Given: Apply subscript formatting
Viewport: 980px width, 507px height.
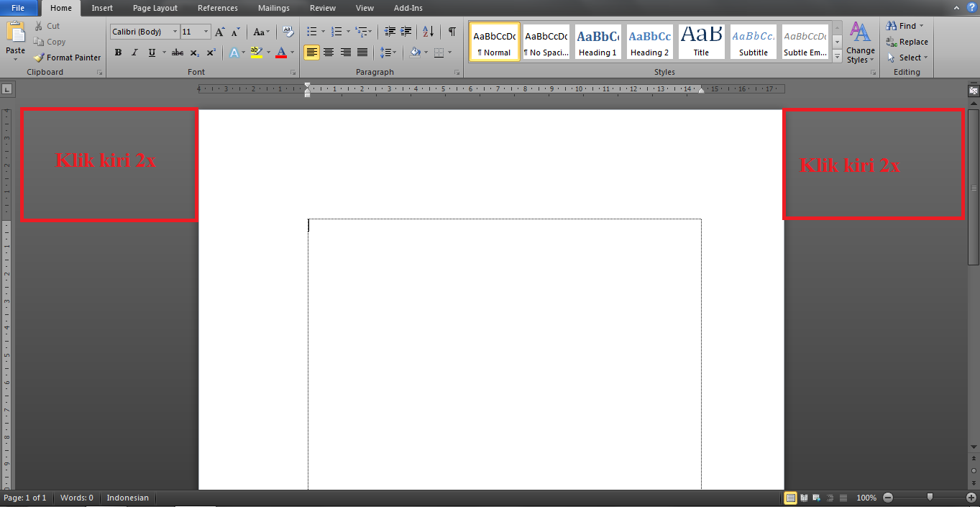Looking at the screenshot, I should click(x=193, y=52).
